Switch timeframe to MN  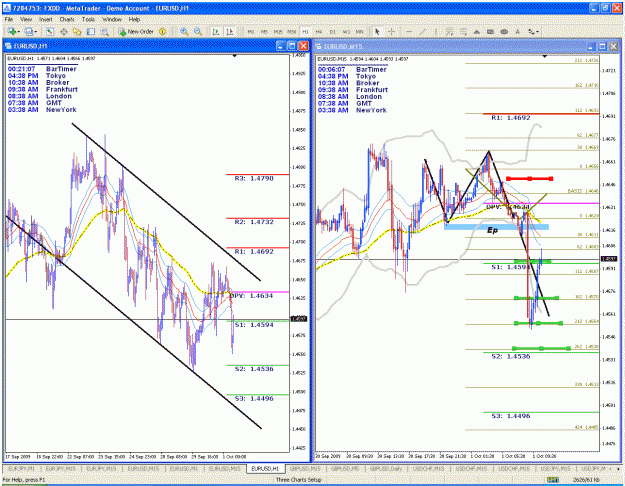pos(360,31)
